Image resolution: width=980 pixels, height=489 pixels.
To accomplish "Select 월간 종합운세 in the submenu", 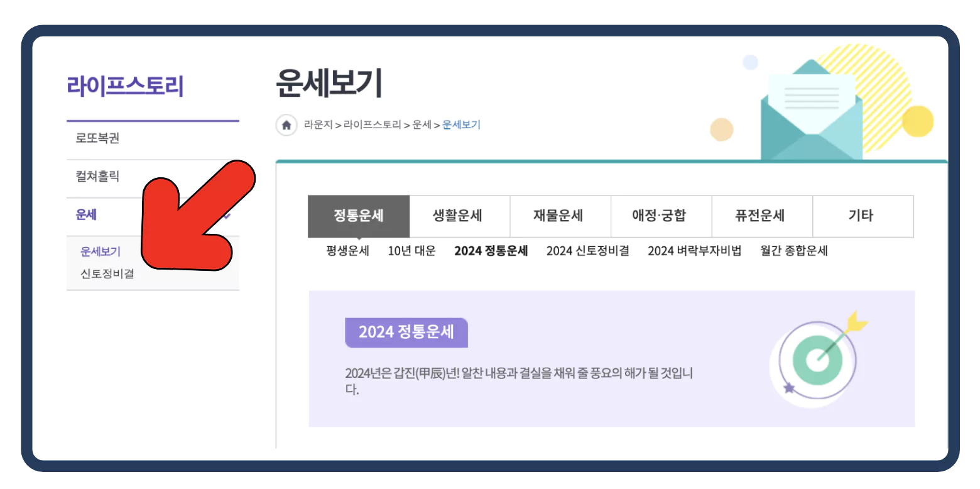I will pyautogui.click(x=793, y=250).
